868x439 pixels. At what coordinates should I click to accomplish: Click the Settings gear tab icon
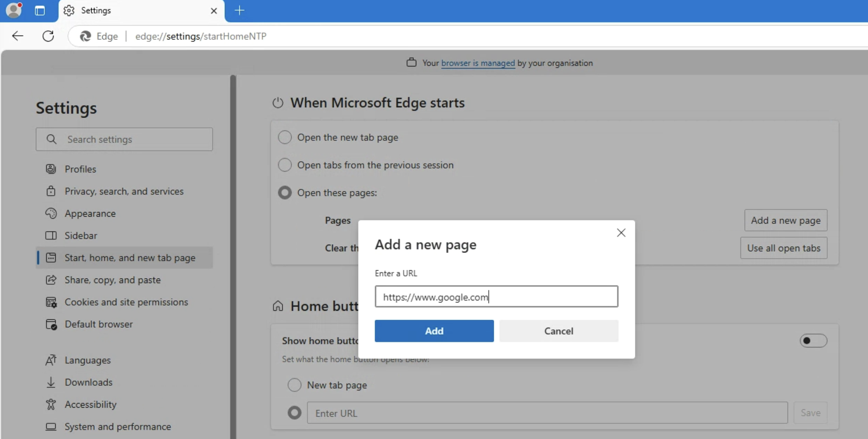coord(69,11)
